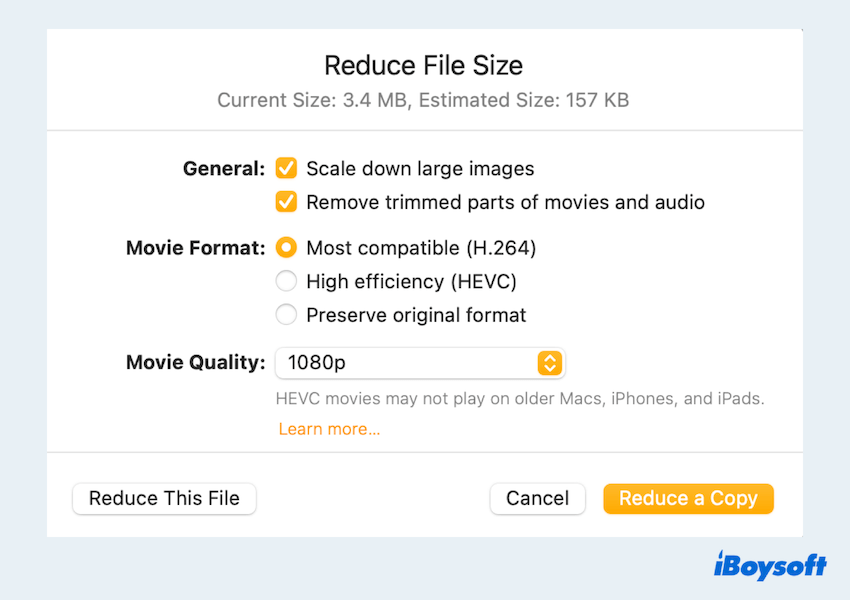This screenshot has height=600, width=850.
Task: Click the orange up-down arrows on quality selector
Action: [549, 363]
